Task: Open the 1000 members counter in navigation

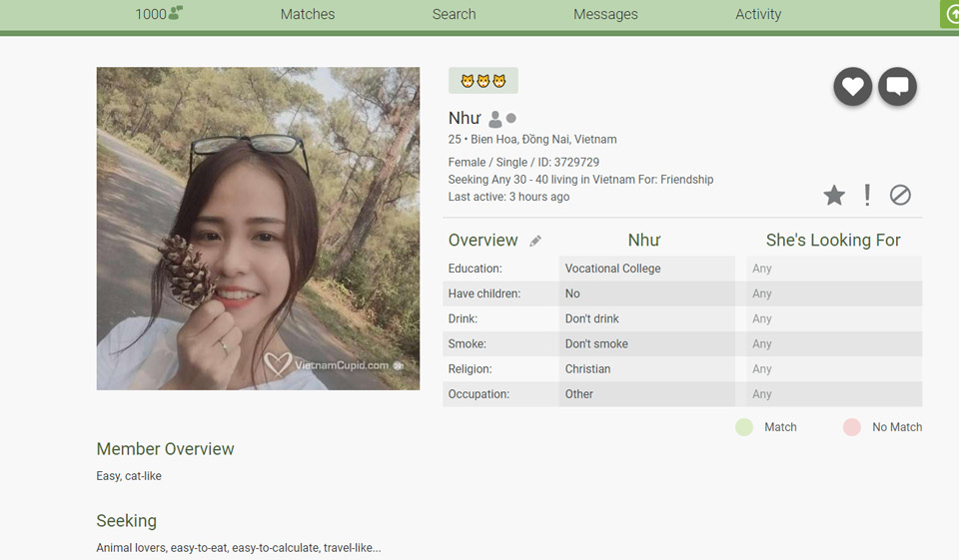Action: [x=159, y=14]
